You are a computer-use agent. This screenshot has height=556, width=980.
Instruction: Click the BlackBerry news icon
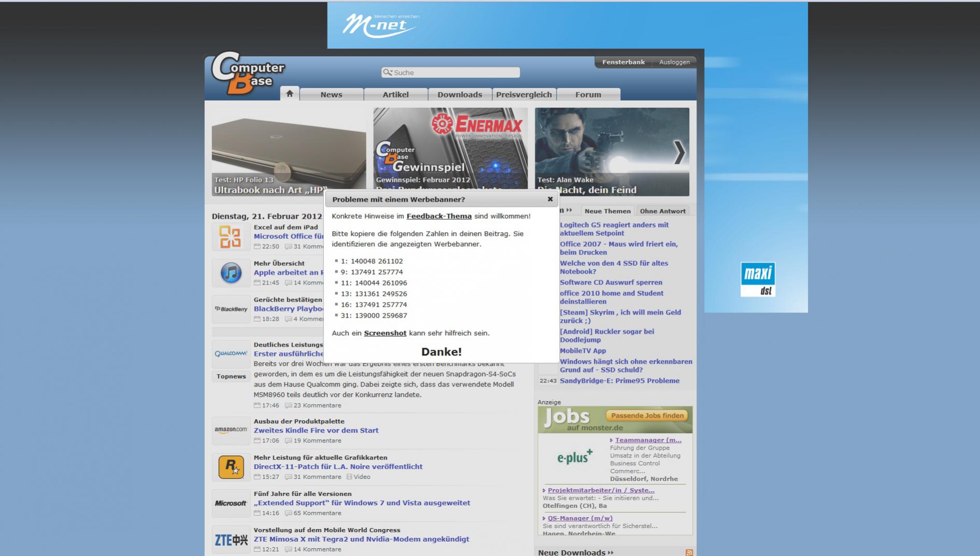[231, 309]
